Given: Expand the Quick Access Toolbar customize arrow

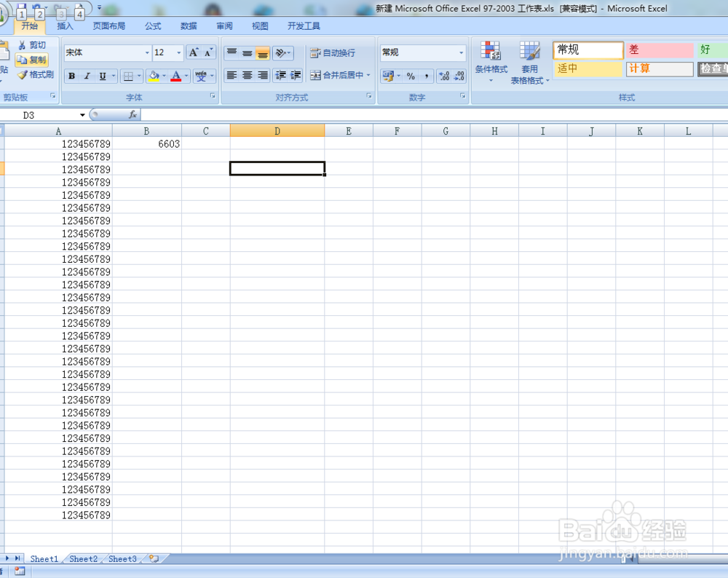Looking at the screenshot, I should click(x=99, y=8).
